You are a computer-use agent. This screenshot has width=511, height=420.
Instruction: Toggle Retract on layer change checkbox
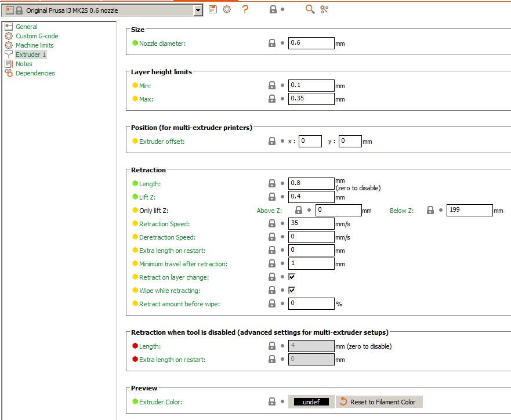point(292,277)
